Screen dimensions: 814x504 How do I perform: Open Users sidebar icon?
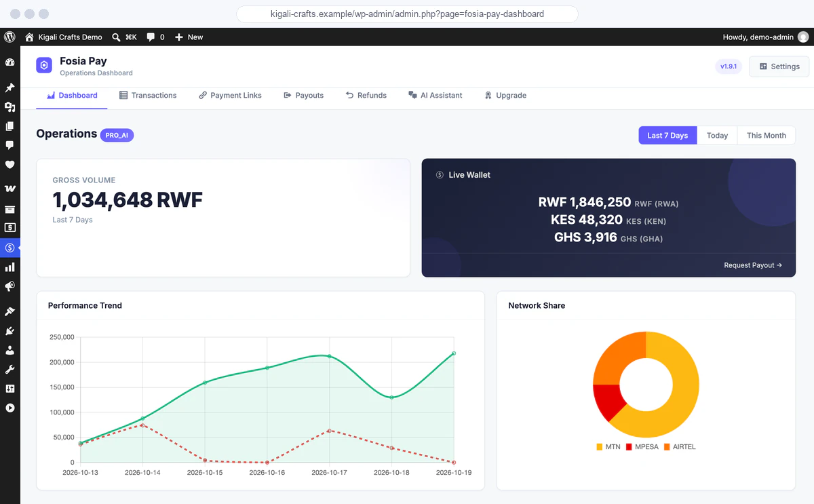coord(9,350)
